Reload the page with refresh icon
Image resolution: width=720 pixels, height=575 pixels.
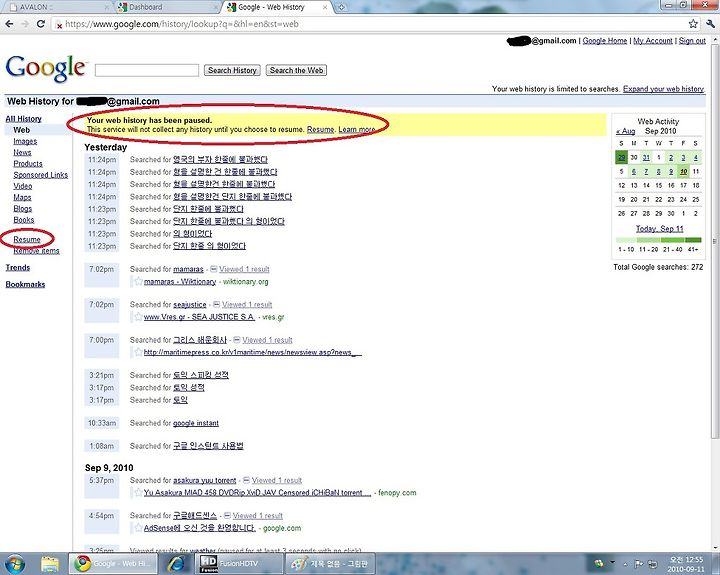41,24
